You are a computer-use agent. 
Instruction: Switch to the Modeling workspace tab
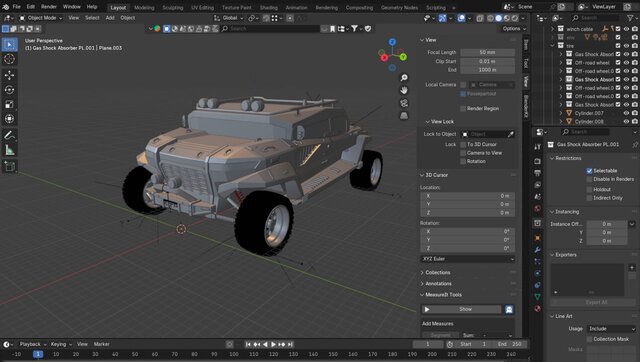(144, 7)
